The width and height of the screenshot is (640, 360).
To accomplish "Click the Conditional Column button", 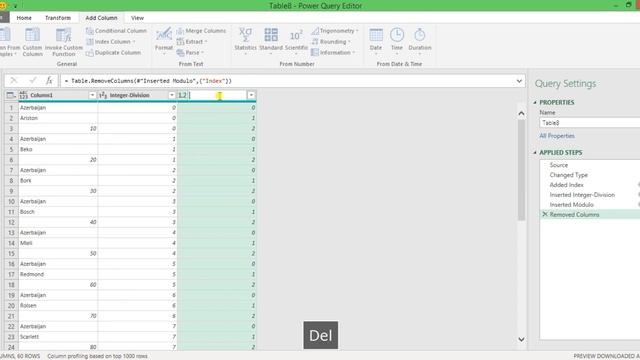I will [116, 31].
